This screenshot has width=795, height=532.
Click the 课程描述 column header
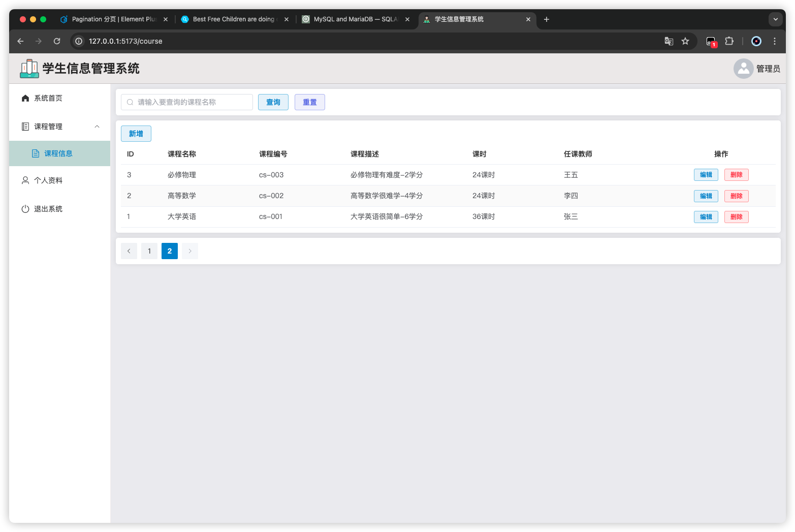point(365,154)
